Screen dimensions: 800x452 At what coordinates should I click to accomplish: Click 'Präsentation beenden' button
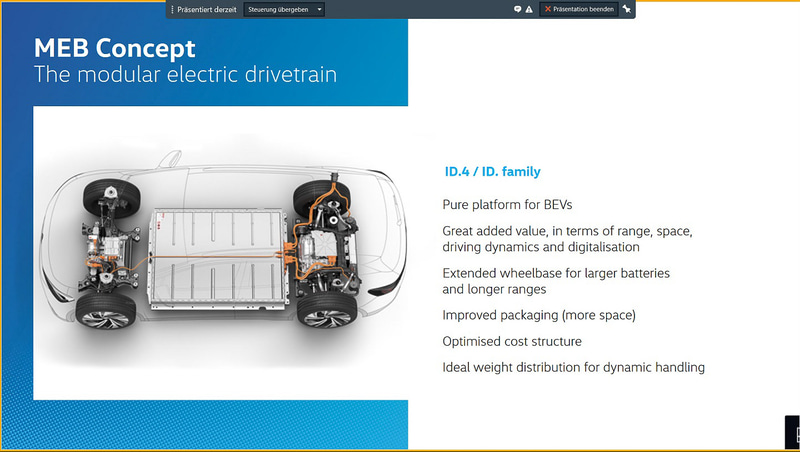579,9
